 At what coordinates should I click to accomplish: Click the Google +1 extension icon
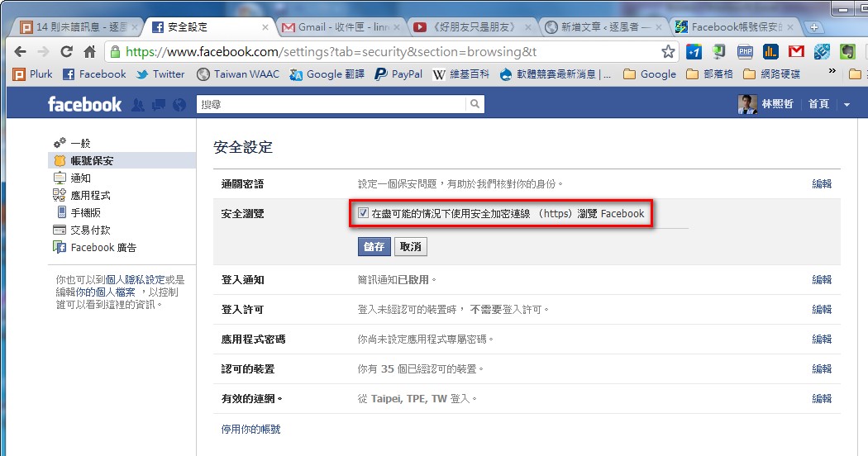pos(694,52)
